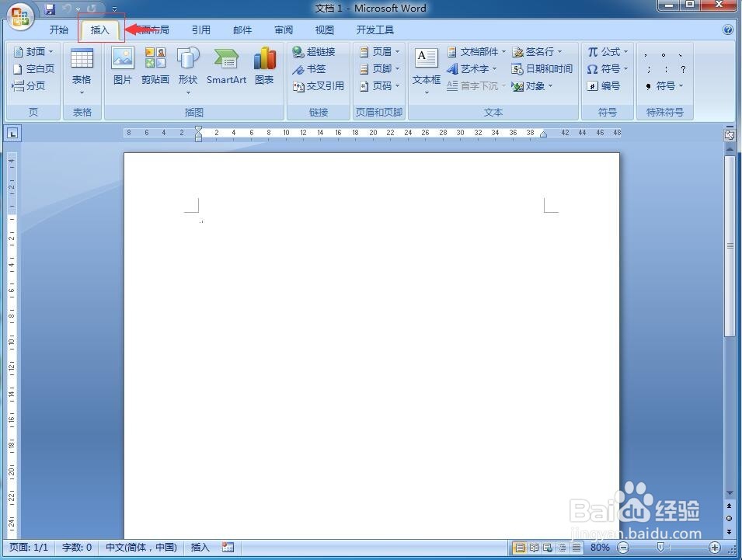742x560 pixels.
Task: Insert a Hyperlink (超链接)
Action: click(314, 51)
